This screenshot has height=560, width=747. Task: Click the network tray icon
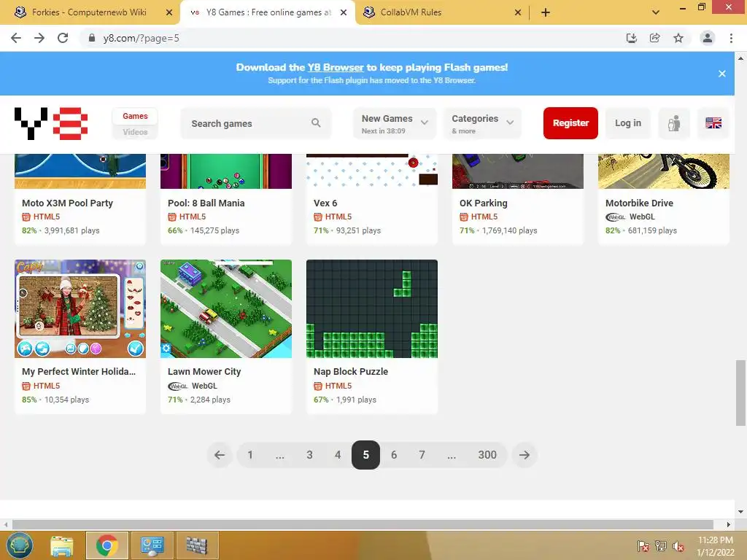tap(660, 546)
